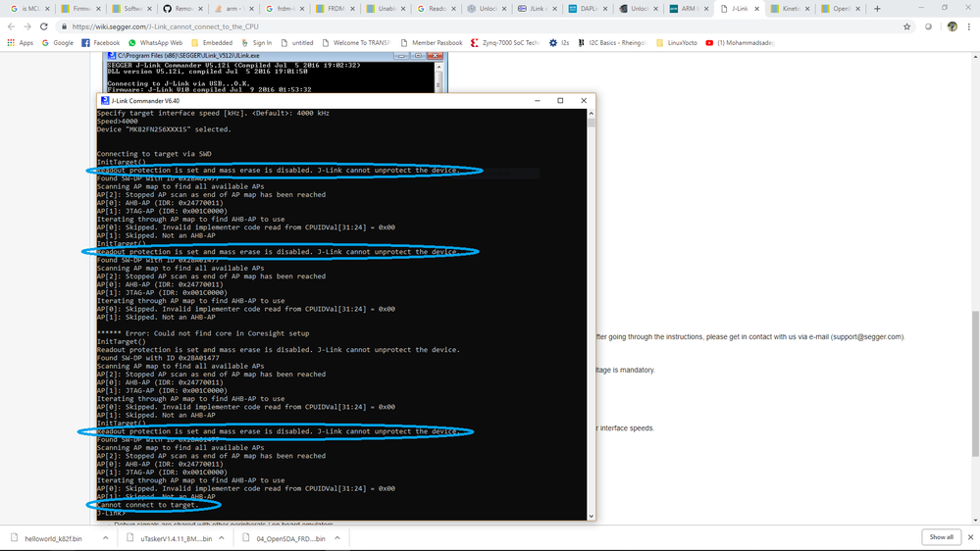Minimize the background JLink.exe console window
Image resolution: width=980 pixels, height=551 pixels.
tap(400, 56)
